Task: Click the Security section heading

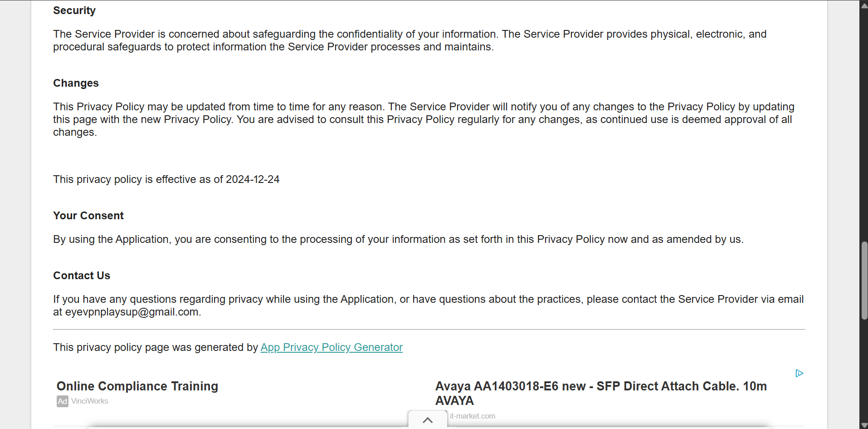Action: (x=74, y=10)
